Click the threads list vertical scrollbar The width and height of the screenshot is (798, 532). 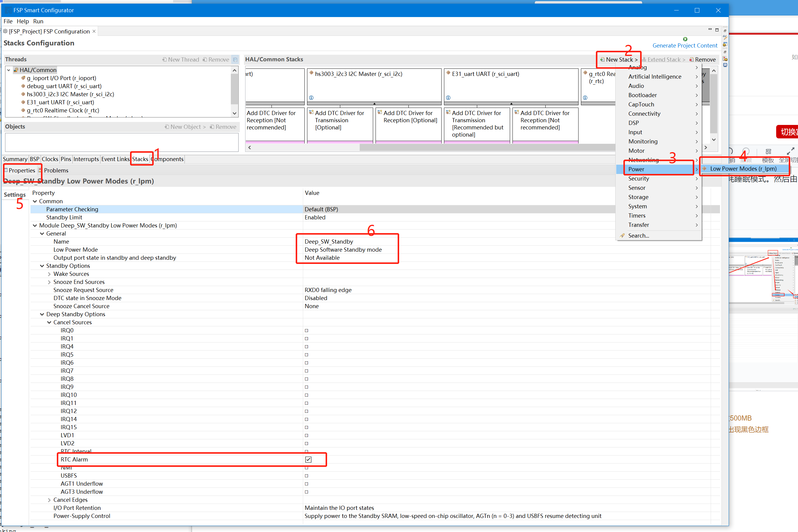point(234,89)
